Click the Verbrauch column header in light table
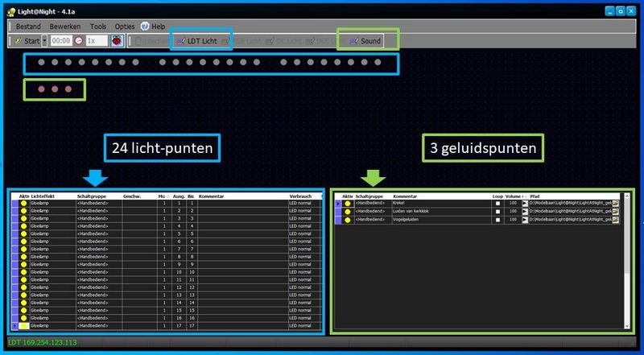The height and width of the screenshot is (355, 644). (x=304, y=196)
